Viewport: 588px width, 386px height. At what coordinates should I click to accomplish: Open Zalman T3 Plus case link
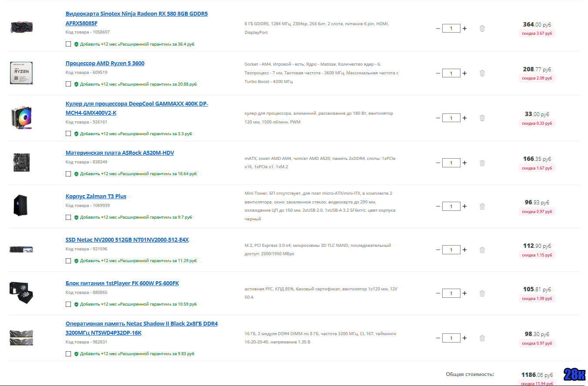(96, 196)
